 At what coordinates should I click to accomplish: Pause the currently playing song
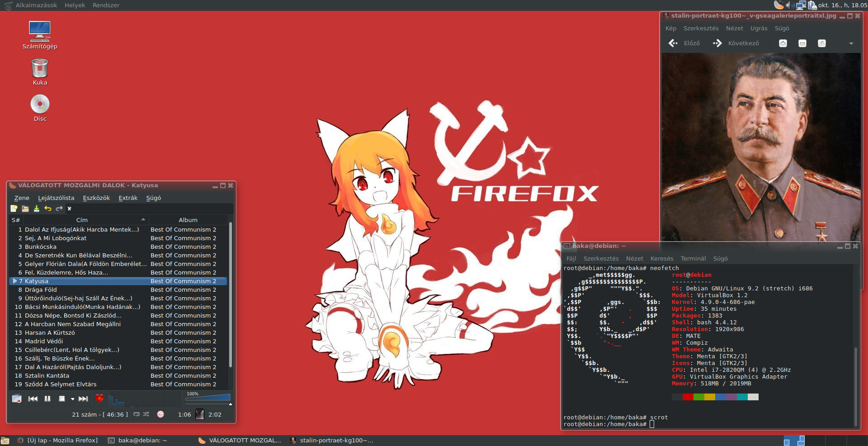[47, 399]
